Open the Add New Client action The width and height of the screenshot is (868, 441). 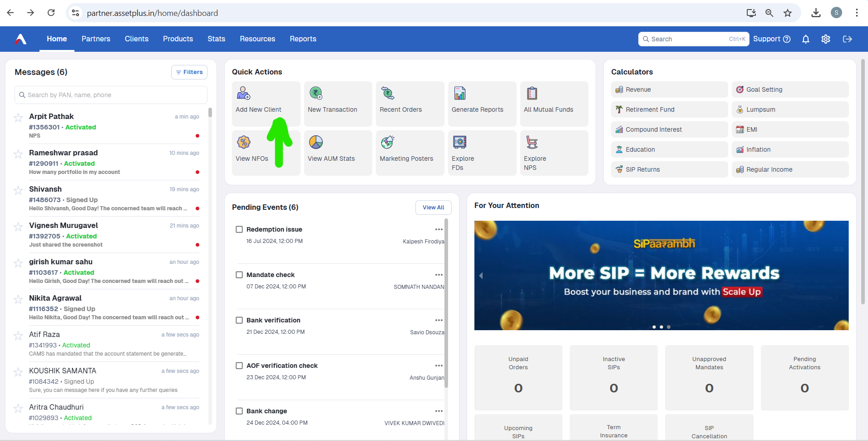pos(266,104)
